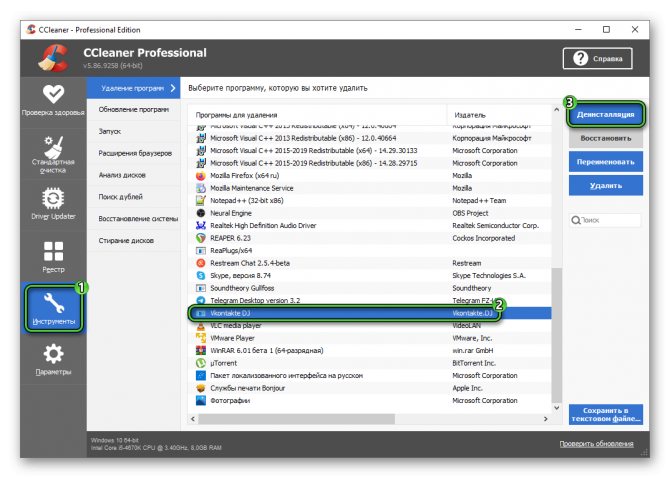Click the CCleaner logo in header
670x478 pixels.
pos(53,58)
